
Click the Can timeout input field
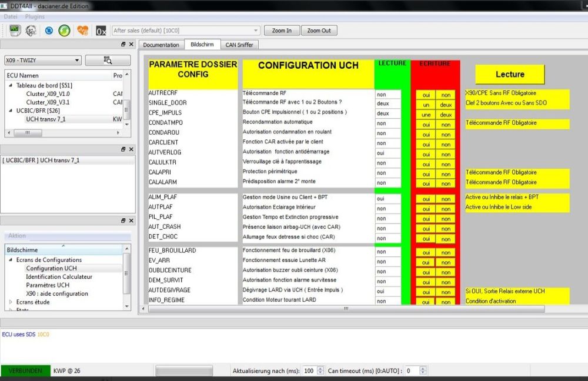(412, 371)
